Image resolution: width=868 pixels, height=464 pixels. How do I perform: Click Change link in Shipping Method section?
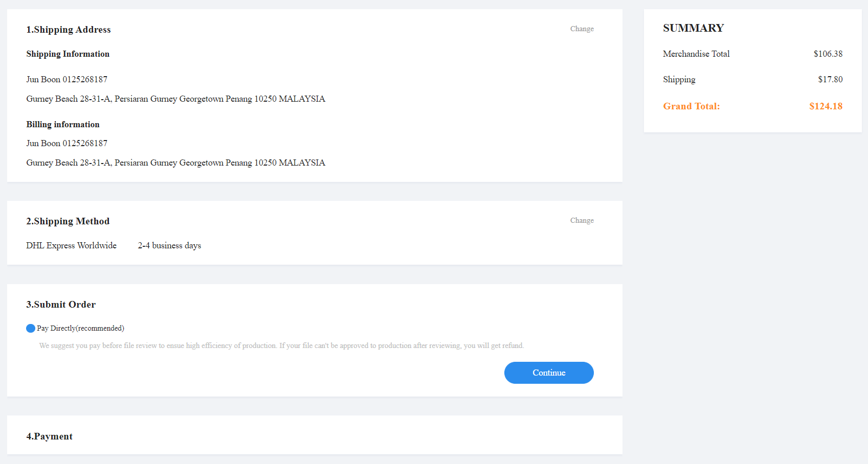582,220
